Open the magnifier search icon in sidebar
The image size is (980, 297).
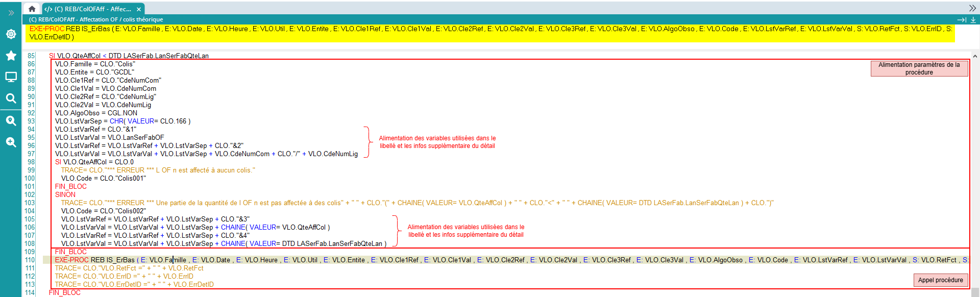click(11, 98)
